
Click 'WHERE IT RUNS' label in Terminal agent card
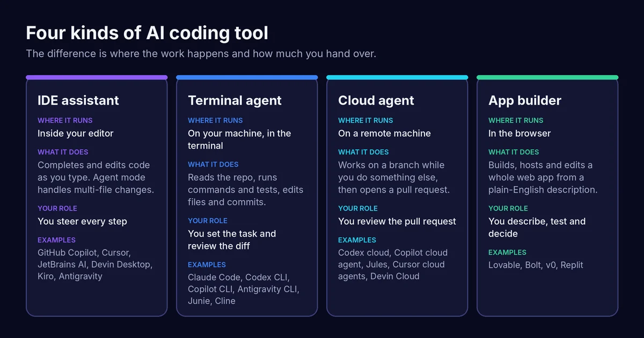[215, 120]
